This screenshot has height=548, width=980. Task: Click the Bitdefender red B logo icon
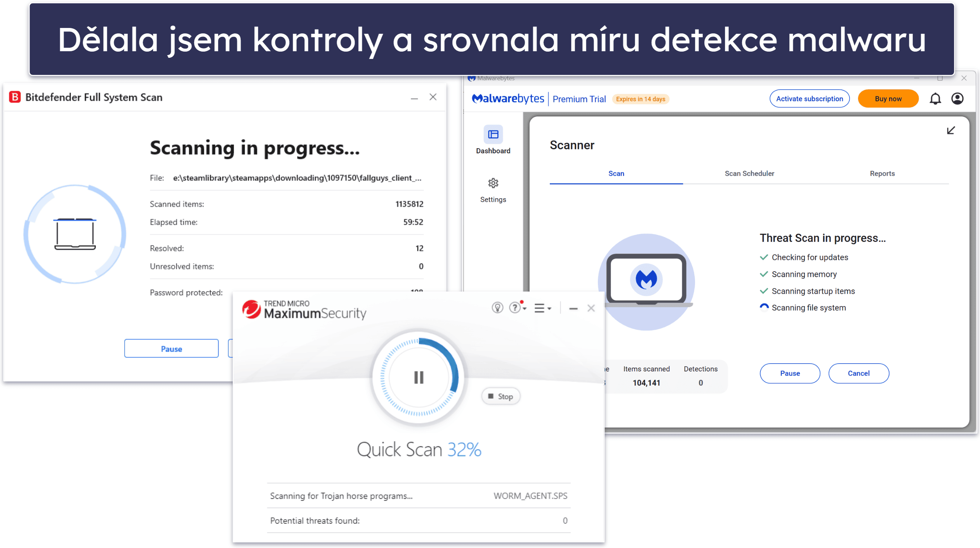pos(15,97)
